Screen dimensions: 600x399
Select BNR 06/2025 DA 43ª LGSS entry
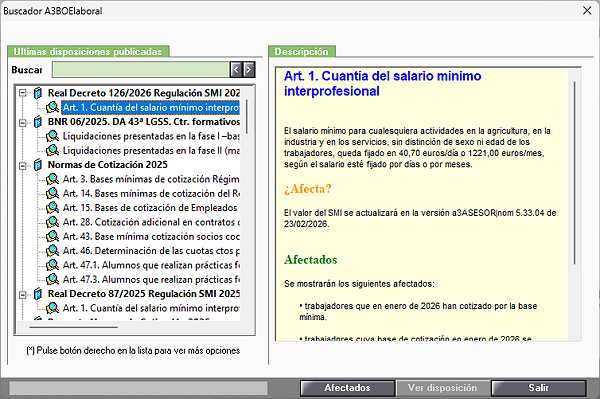tap(144, 122)
